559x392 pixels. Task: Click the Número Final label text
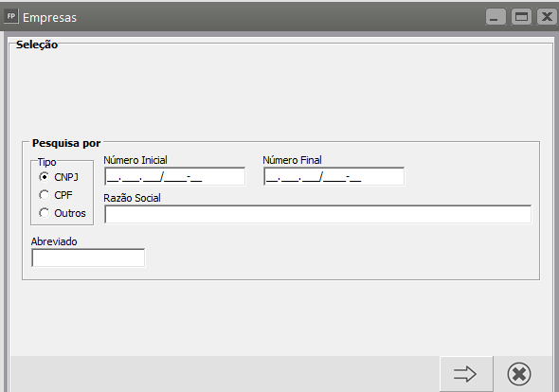[293, 160]
